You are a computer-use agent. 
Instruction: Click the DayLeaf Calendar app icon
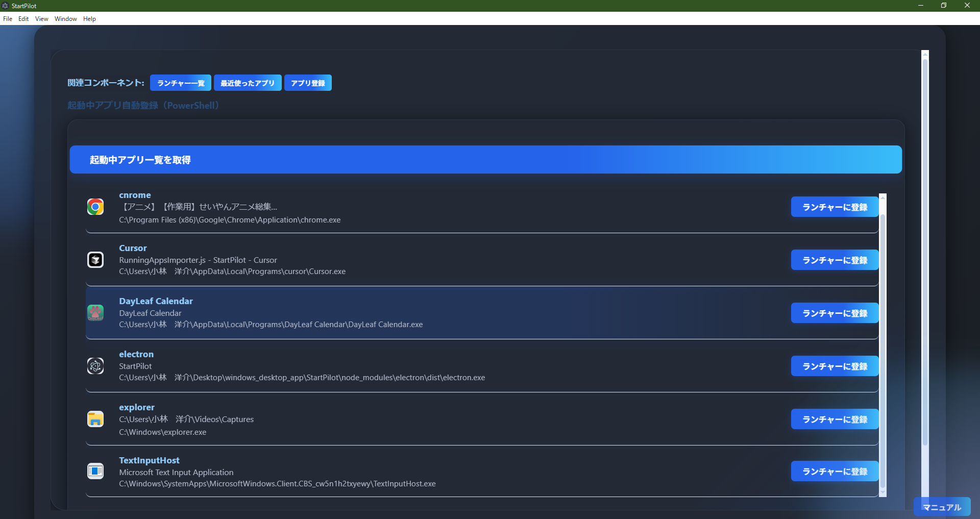(x=95, y=313)
